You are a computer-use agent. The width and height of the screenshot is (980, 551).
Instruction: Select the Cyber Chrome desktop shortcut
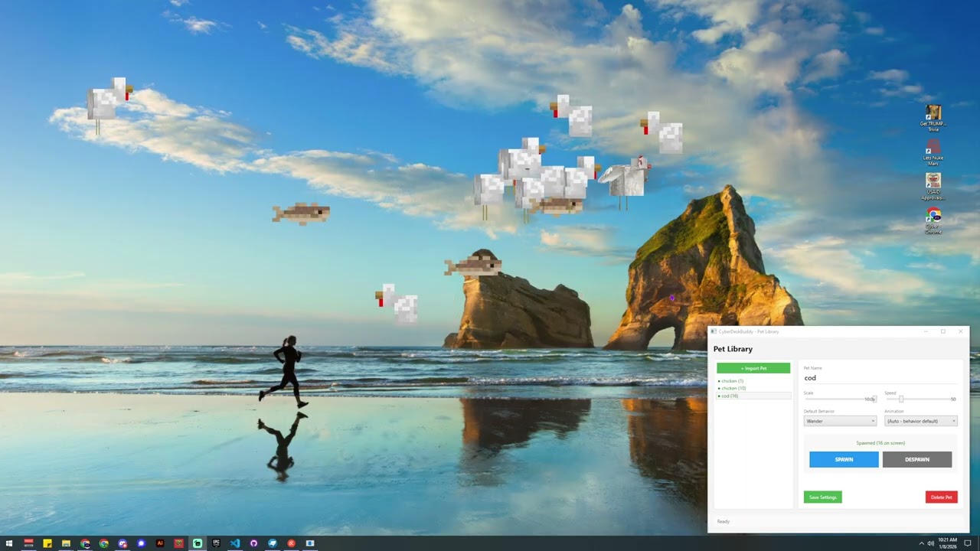pyautogui.click(x=933, y=220)
